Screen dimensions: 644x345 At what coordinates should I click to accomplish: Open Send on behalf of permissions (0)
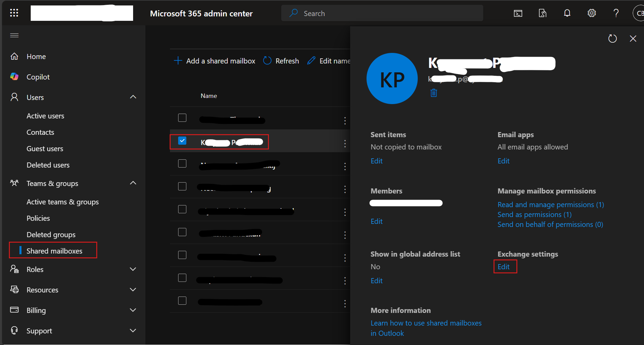(x=550, y=225)
